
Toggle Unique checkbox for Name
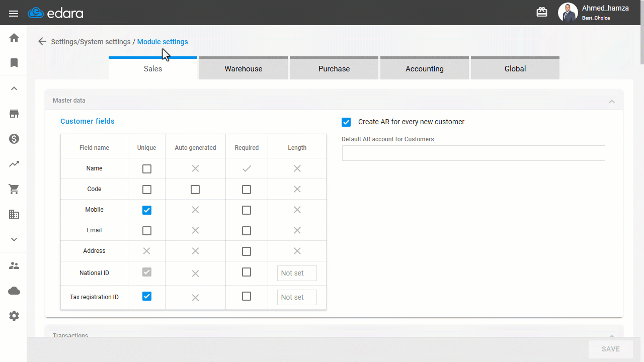[147, 169]
